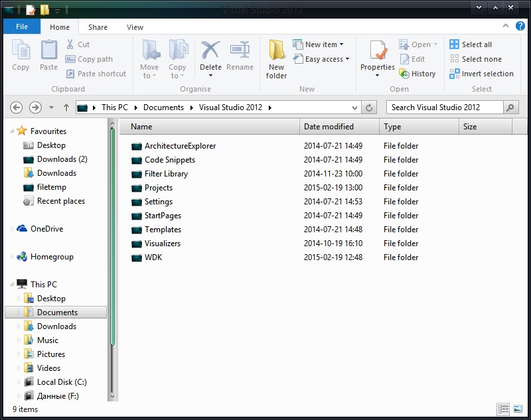Sort by the Name column header

(x=209, y=127)
